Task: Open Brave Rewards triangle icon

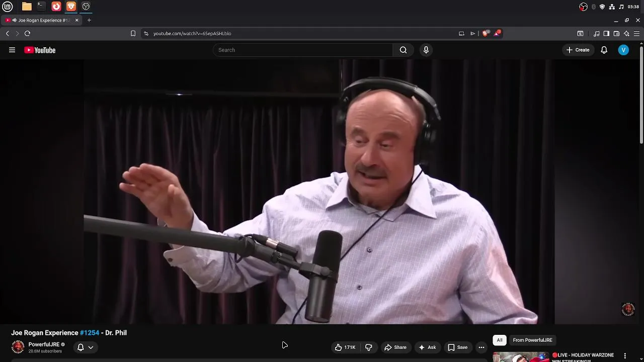Action: coord(497,33)
